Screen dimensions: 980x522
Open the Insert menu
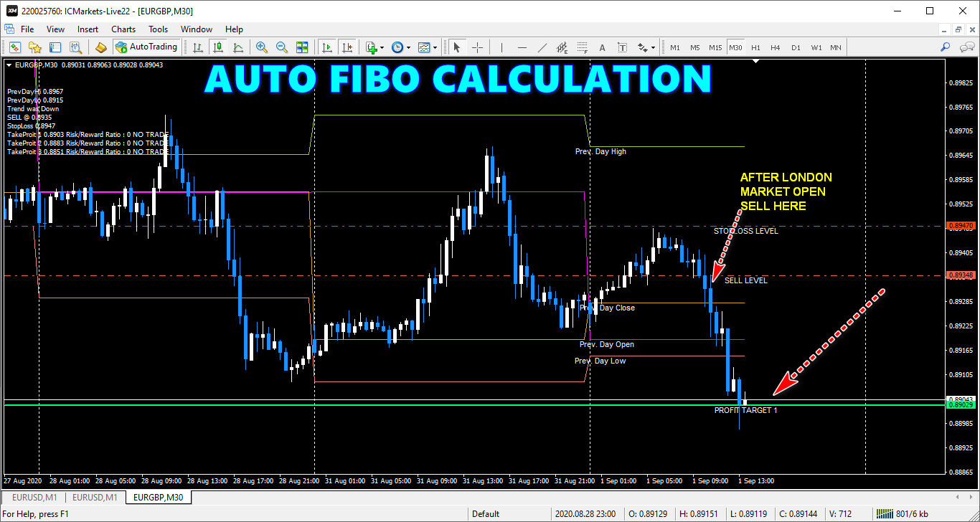pos(88,29)
